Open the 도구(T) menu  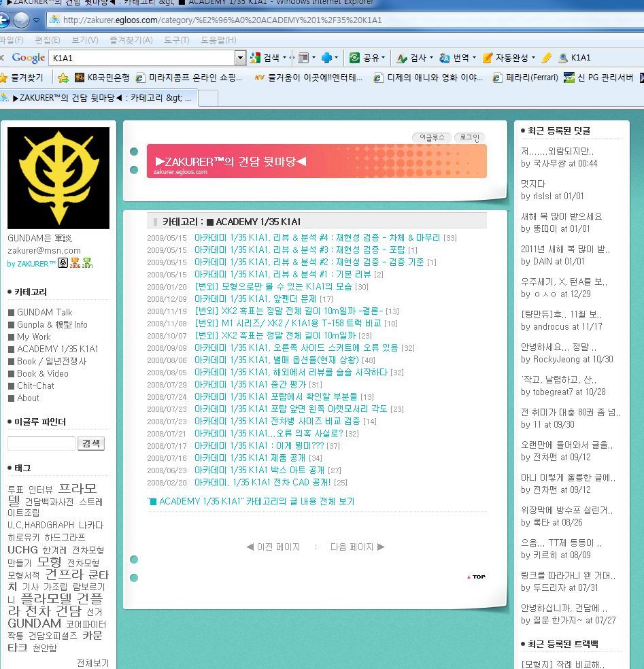coord(176,40)
